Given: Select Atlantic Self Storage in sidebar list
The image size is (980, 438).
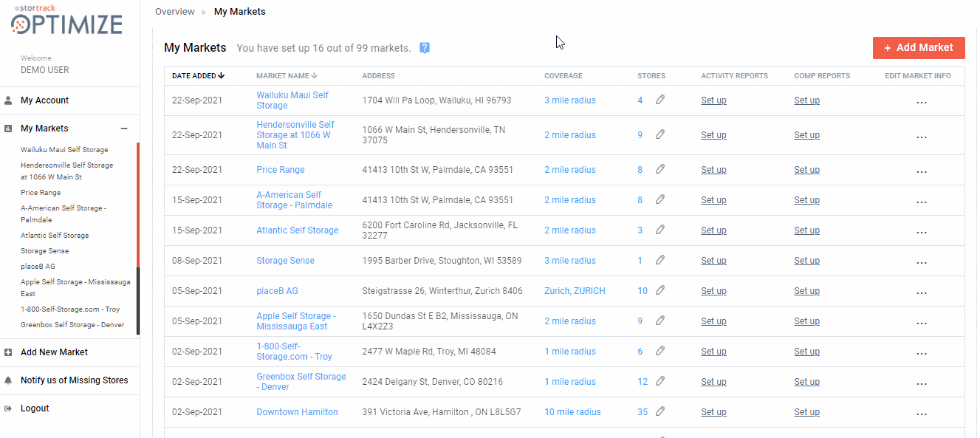Looking at the screenshot, I should [55, 236].
